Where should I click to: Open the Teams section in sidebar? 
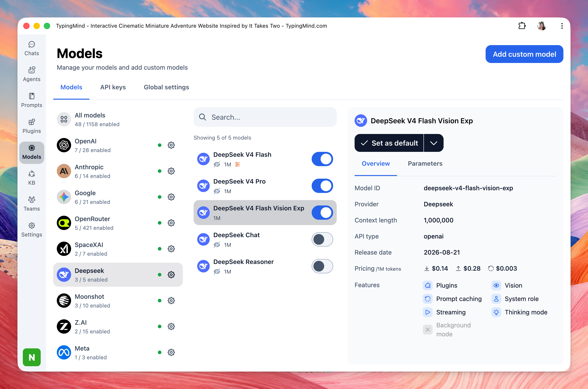(32, 204)
